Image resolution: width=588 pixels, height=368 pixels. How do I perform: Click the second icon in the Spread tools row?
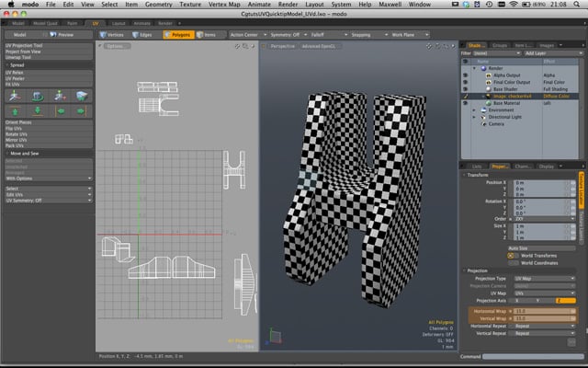[x=38, y=95]
